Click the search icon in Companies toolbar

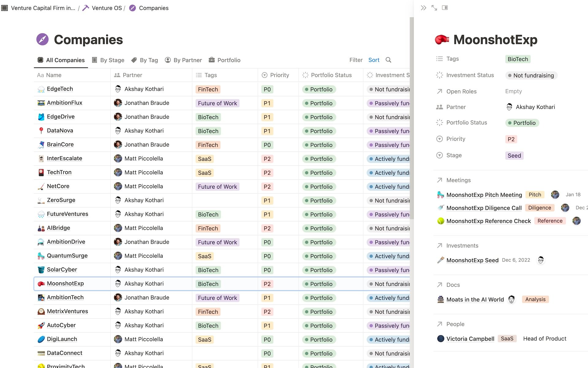[x=388, y=60]
